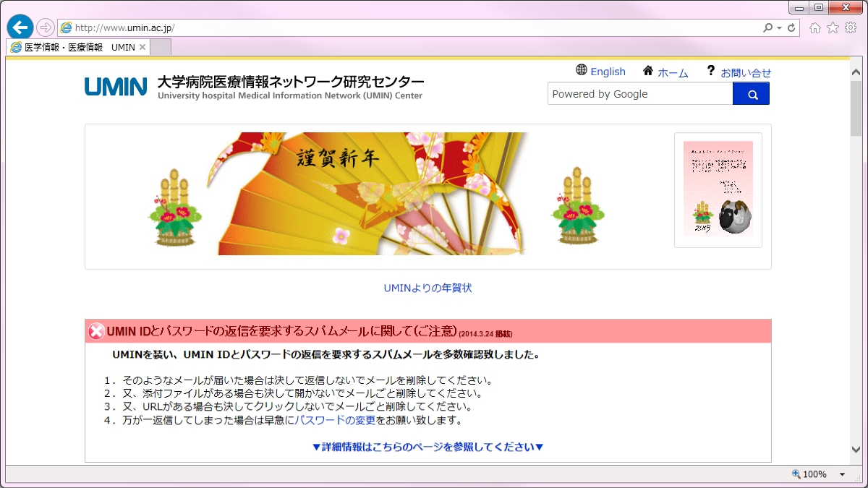Click the UMIN logo

(116, 87)
